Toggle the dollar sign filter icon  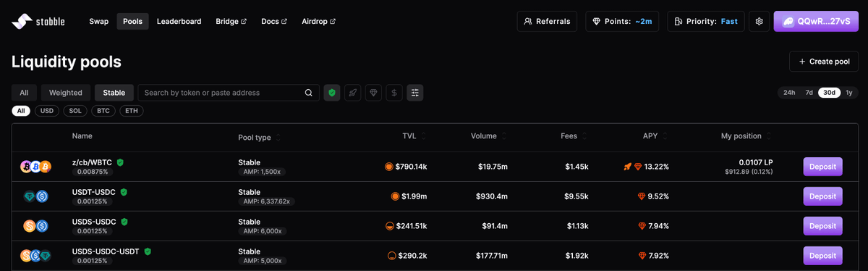pos(393,93)
